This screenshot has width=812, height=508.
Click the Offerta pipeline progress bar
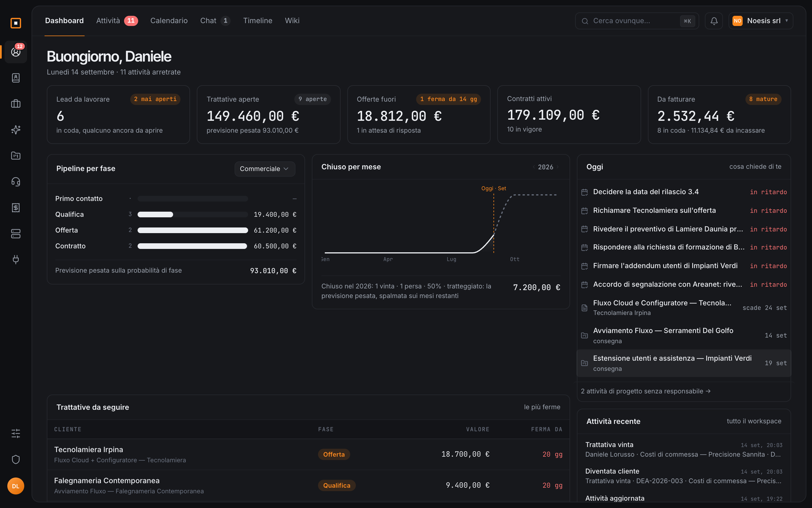pyautogui.click(x=193, y=230)
